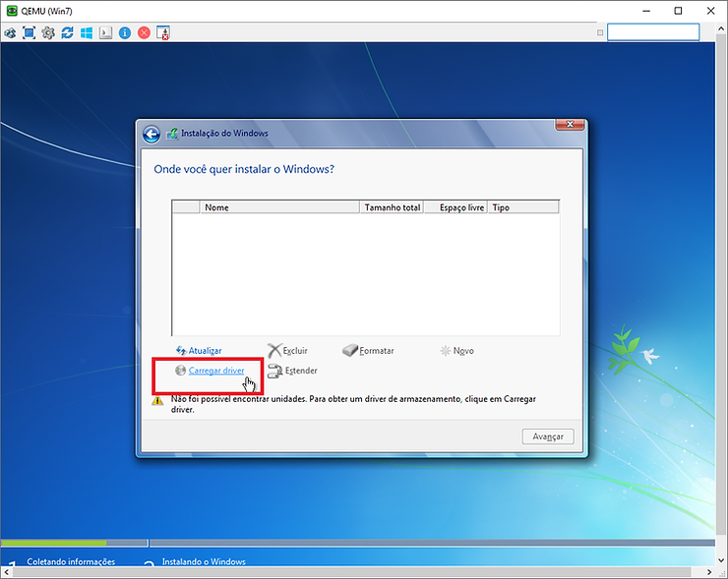Click the Tamanho total column header
The width and height of the screenshot is (728, 579).
point(392,207)
